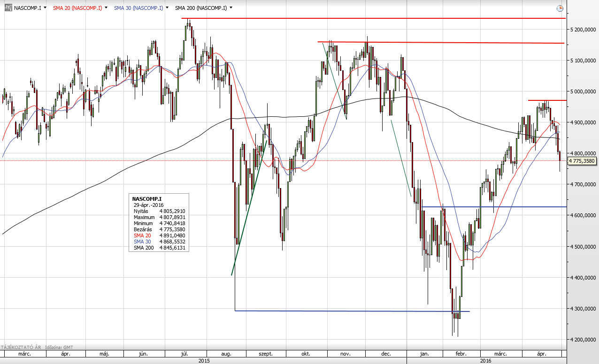The height and width of the screenshot is (364, 599).
Task: Click the szept. month label on the time axis
Action: click(x=266, y=354)
